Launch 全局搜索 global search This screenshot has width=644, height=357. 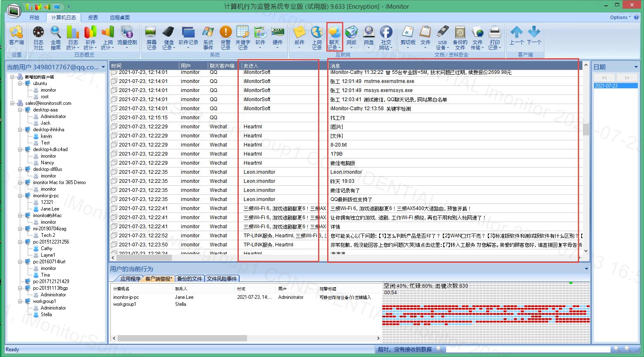pyautogui.click(x=55, y=38)
